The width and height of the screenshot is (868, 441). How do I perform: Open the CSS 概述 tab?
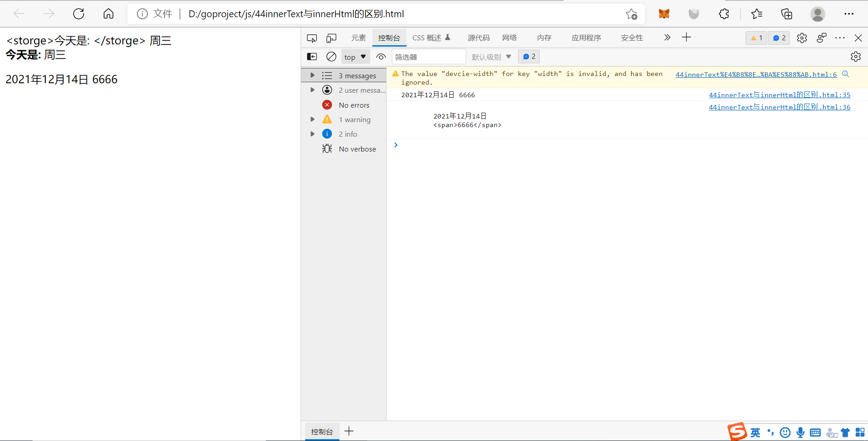(431, 38)
